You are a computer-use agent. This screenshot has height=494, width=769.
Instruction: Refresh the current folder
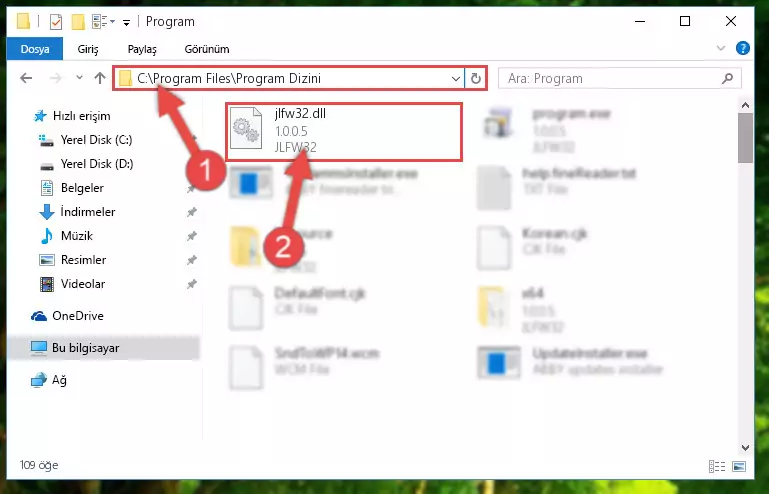476,78
